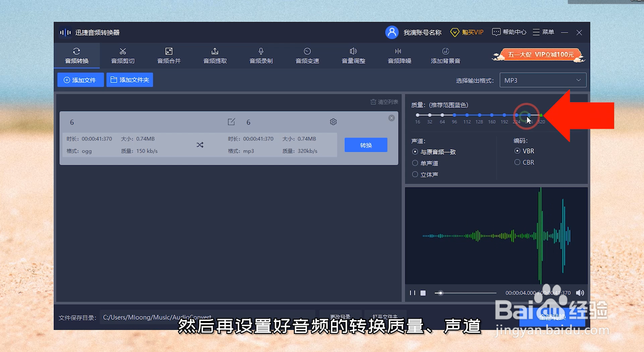Click the audio waveform preview
Screen dimensions: 644x352
pyautogui.click(x=496, y=236)
